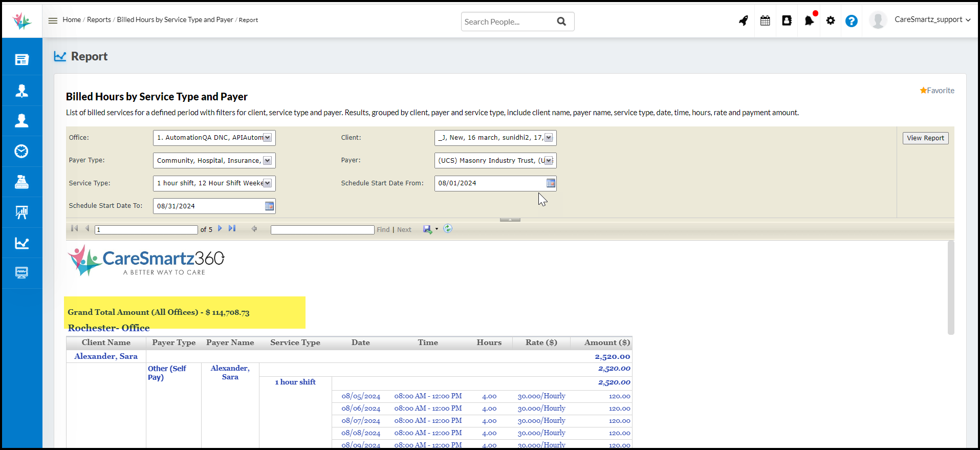
Task: Toggle the hamburger navigation menu
Action: [x=53, y=20]
